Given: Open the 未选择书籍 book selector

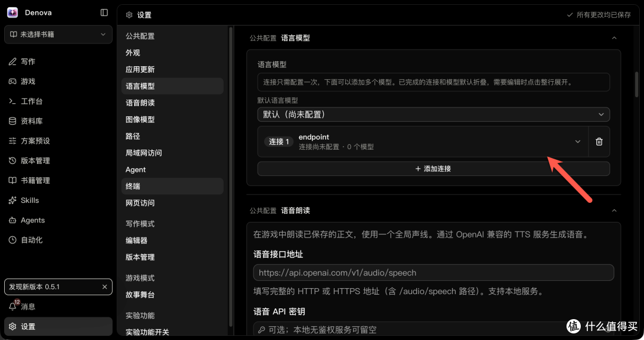Looking at the screenshot, I should [x=58, y=35].
